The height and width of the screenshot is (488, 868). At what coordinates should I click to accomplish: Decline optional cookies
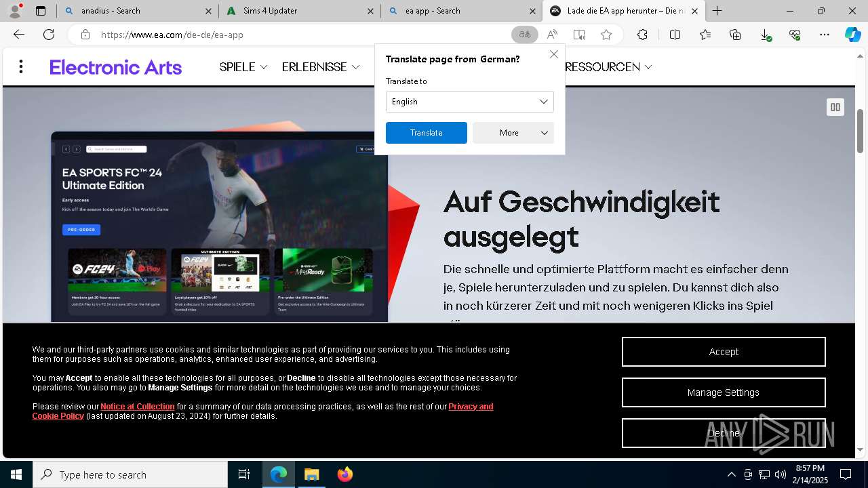click(x=724, y=433)
